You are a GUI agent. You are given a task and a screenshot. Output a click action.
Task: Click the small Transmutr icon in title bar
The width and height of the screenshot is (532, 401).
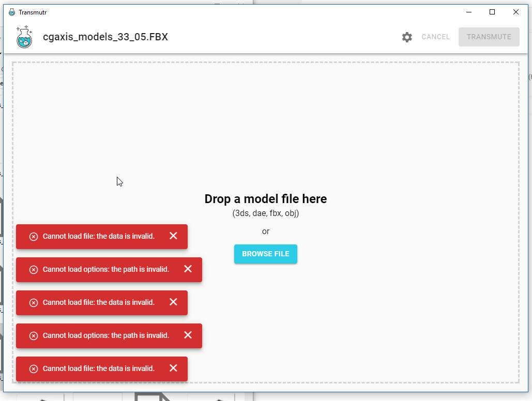click(x=11, y=12)
